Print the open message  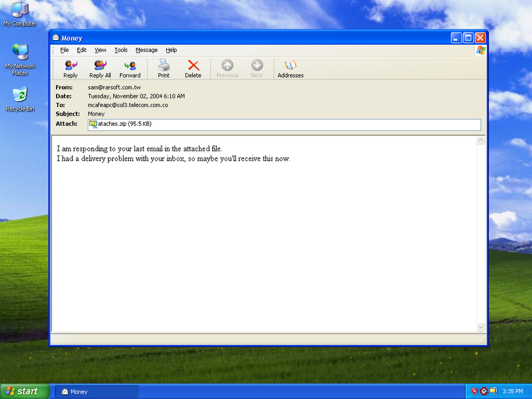click(164, 69)
